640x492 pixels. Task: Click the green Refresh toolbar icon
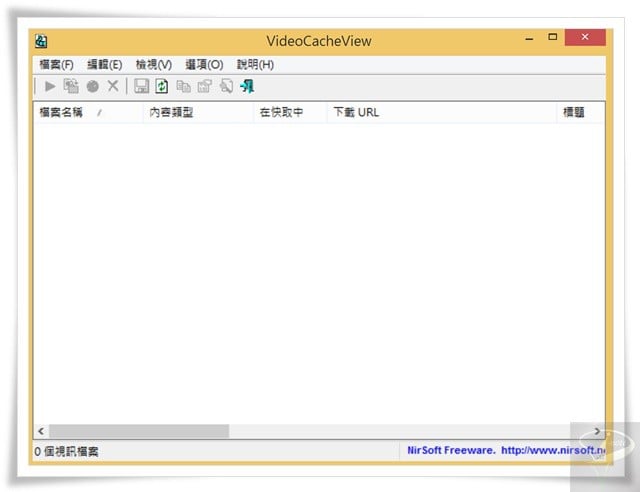click(162, 87)
